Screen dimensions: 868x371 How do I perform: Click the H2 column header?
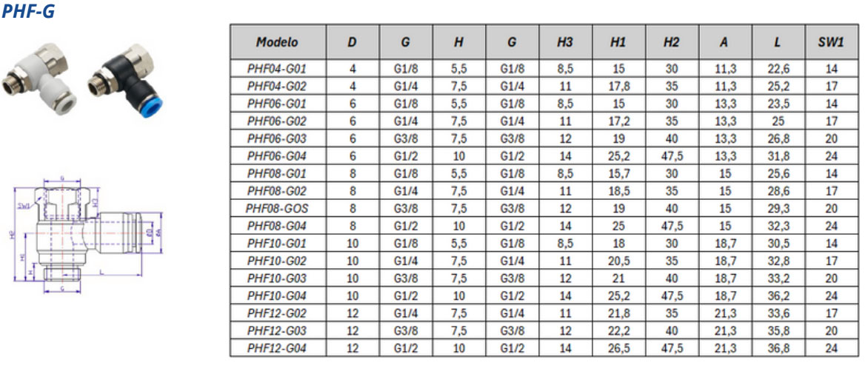point(671,43)
